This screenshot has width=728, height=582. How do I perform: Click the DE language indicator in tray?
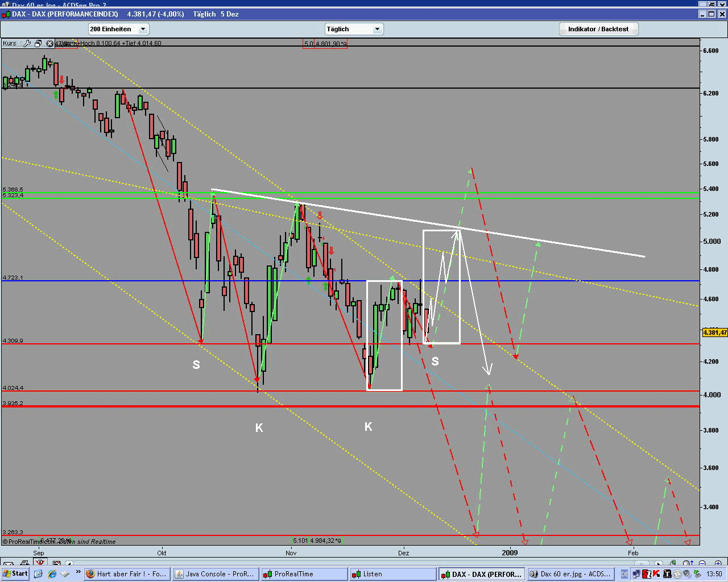coord(624,574)
